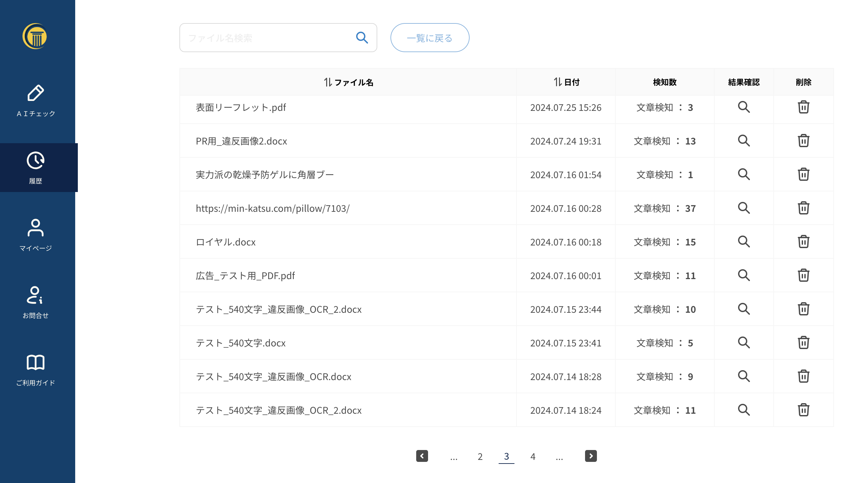
Task: Click the date 2024.07.16 01:54
Action: [566, 175]
